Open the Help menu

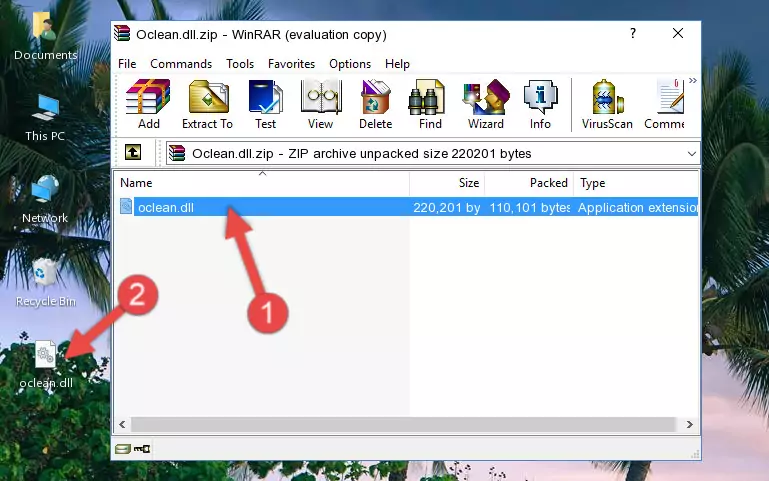pos(397,64)
